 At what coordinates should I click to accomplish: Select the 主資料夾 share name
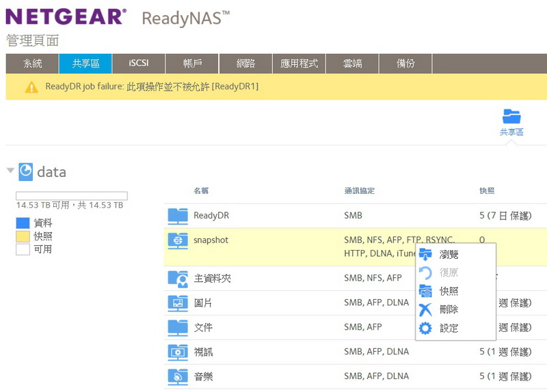213,279
